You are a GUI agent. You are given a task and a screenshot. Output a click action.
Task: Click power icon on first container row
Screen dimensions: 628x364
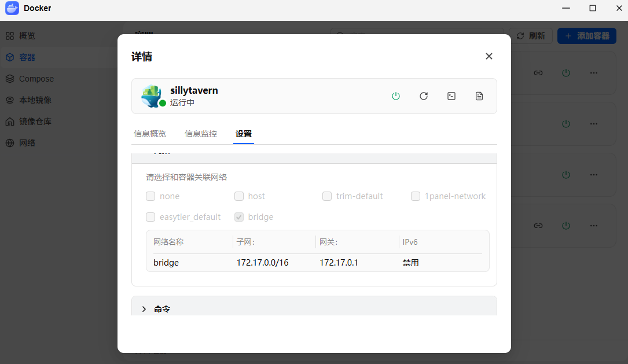[566, 73]
